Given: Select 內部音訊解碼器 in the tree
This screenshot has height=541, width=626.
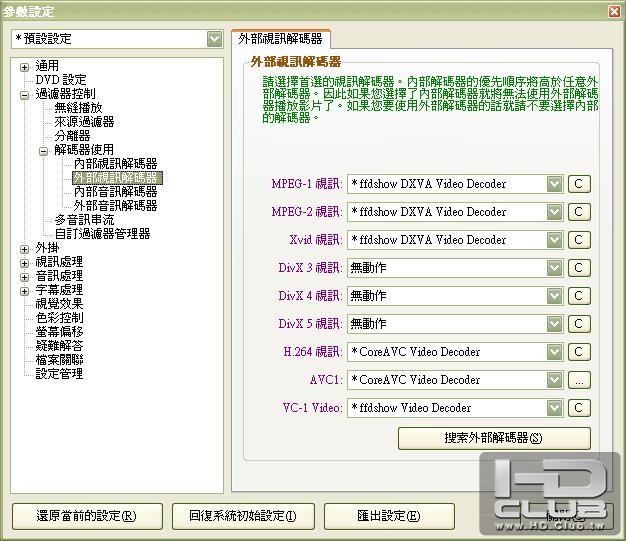Looking at the screenshot, I should pyautogui.click(x=115, y=192).
